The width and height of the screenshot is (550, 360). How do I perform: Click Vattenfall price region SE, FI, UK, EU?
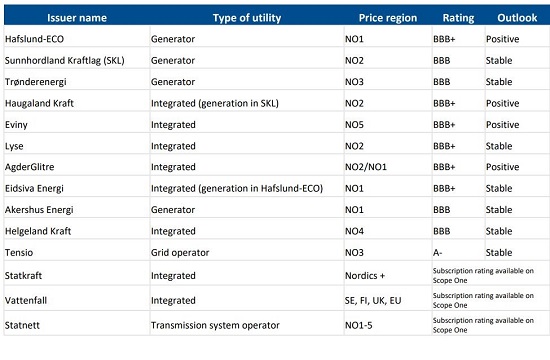[373, 301]
